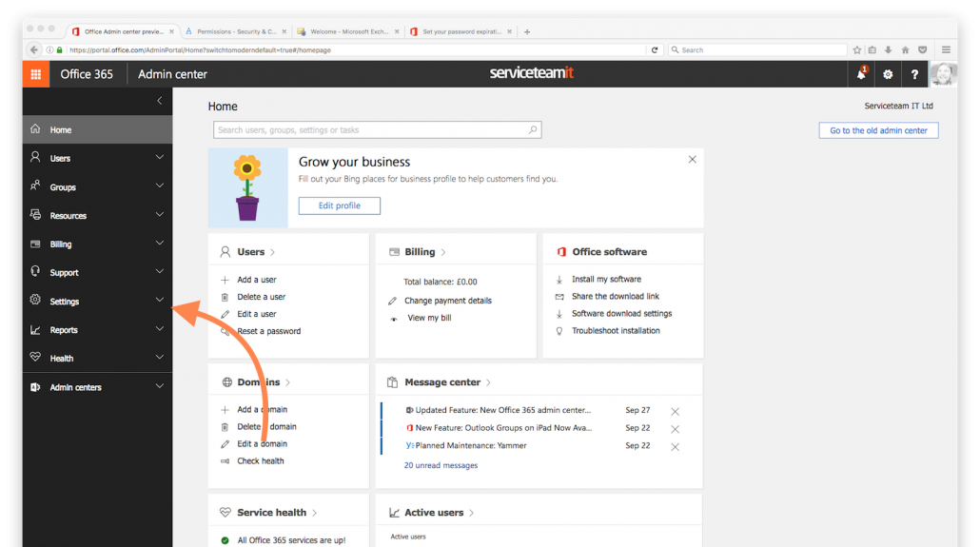
Task: Click Install my software
Action: coord(606,280)
